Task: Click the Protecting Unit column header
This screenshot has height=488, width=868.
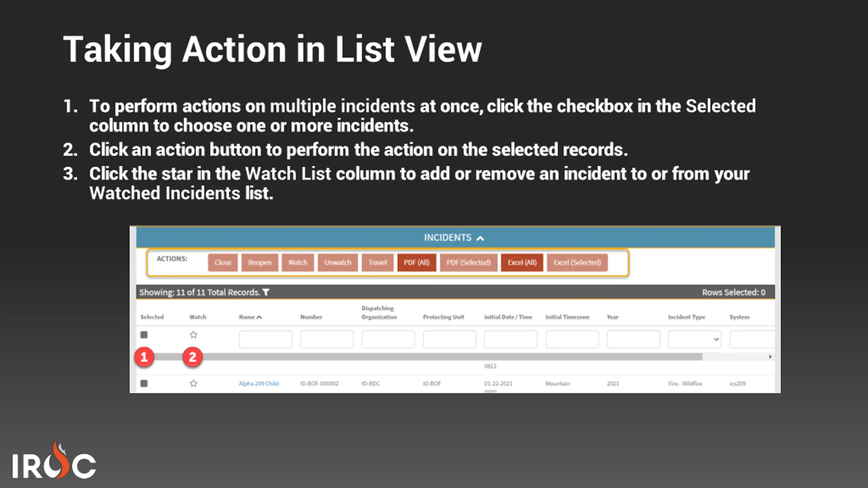Action: [443, 317]
